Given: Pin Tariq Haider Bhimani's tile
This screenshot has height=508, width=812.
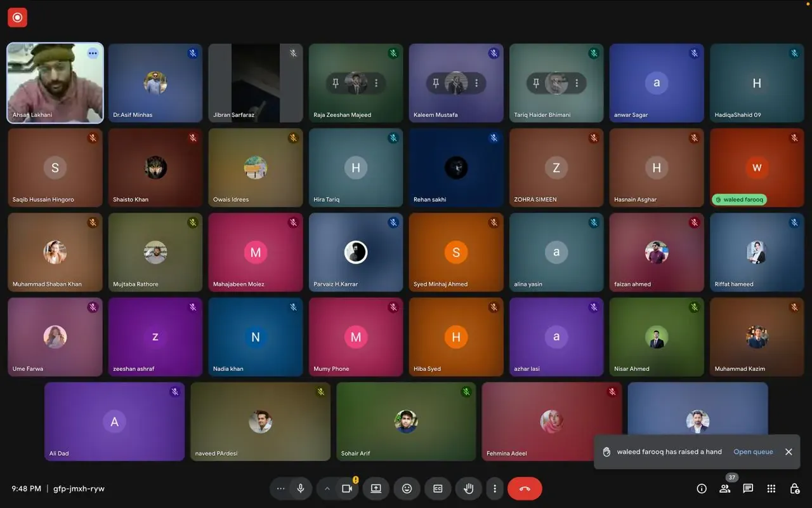Looking at the screenshot, I should [536, 83].
